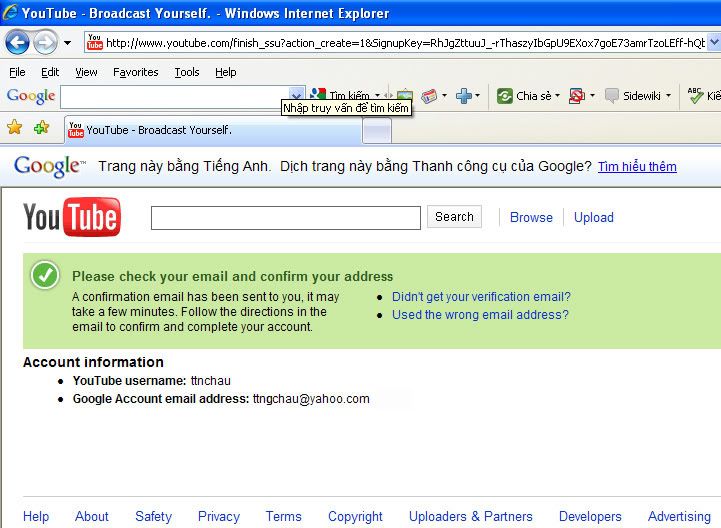Image resolution: width=721 pixels, height=528 pixels.
Task: Click the footer Copyright link
Action: click(355, 517)
